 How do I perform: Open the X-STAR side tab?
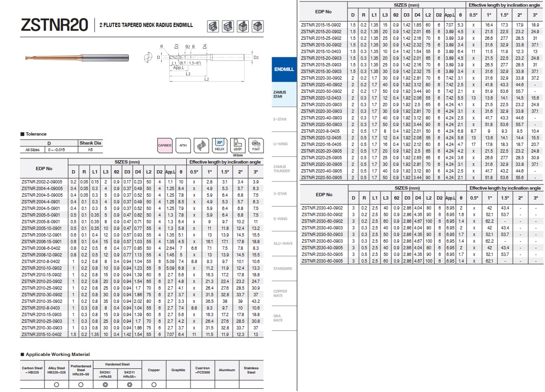[284, 193]
